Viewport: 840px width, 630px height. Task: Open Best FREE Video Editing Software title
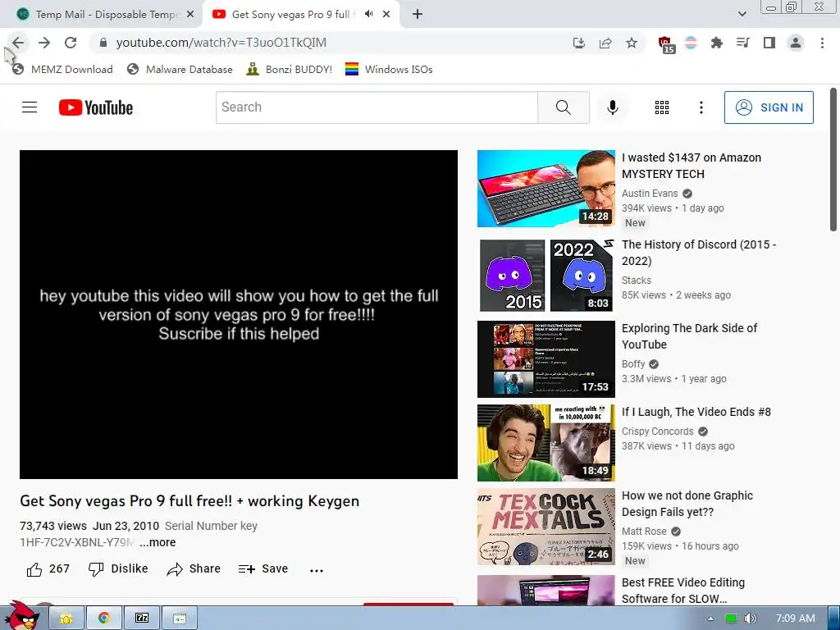[683, 591]
